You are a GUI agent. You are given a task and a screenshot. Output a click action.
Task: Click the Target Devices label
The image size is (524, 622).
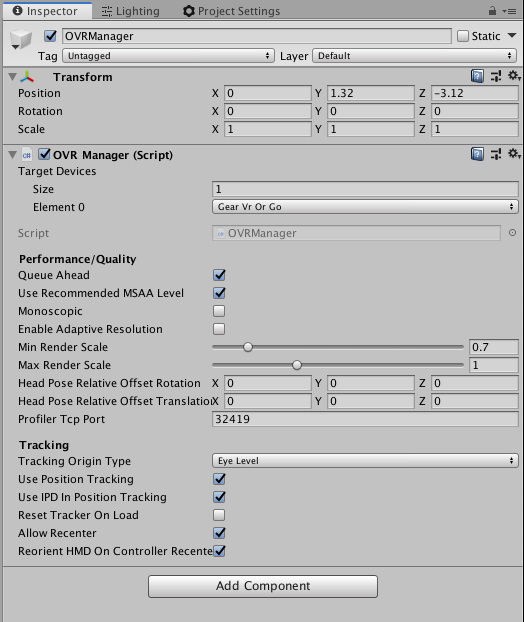[x=57, y=171]
